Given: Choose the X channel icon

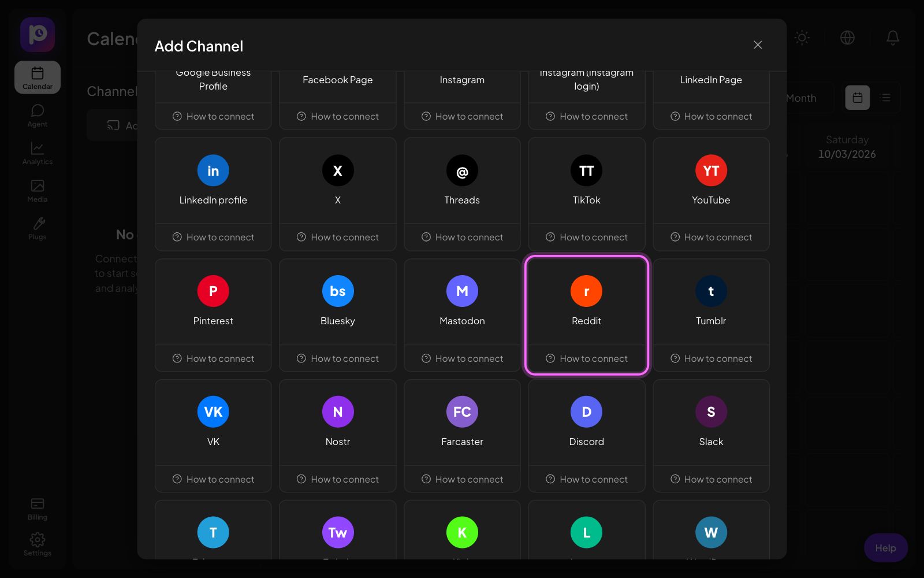Looking at the screenshot, I should click(338, 171).
